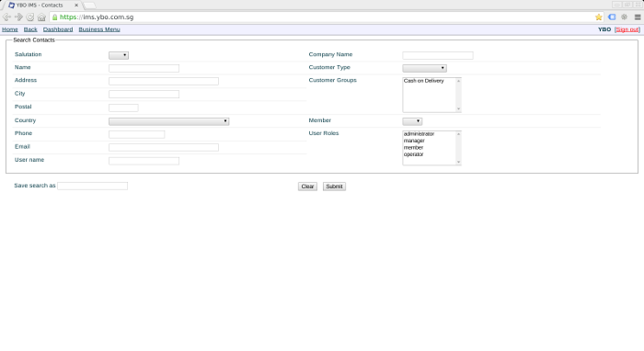
Task: Reload the page with refresh icon
Action: tap(30, 17)
